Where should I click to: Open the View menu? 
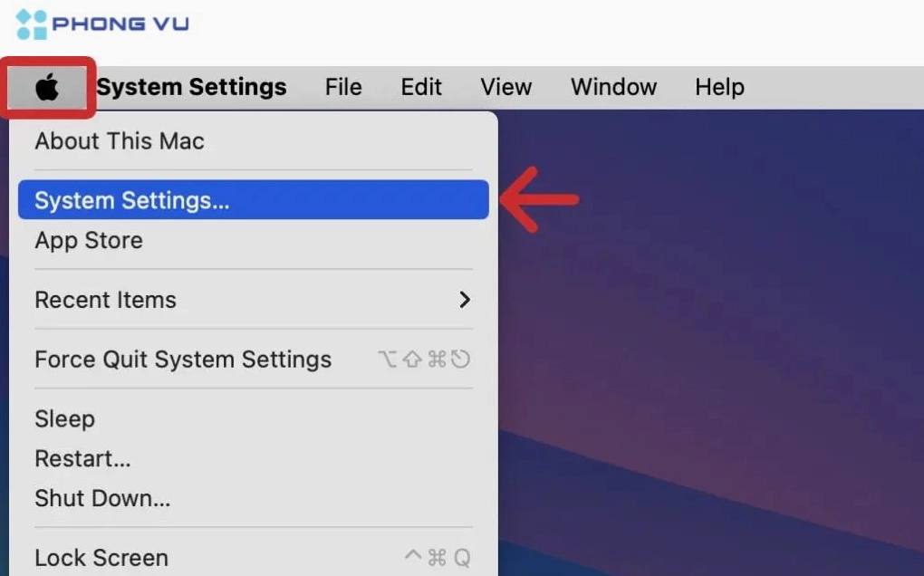click(x=505, y=88)
